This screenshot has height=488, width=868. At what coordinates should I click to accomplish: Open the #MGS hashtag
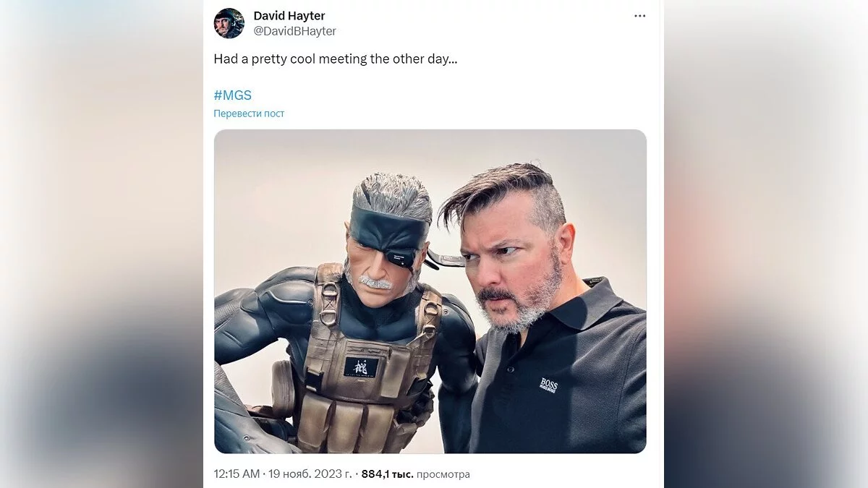[x=232, y=95]
